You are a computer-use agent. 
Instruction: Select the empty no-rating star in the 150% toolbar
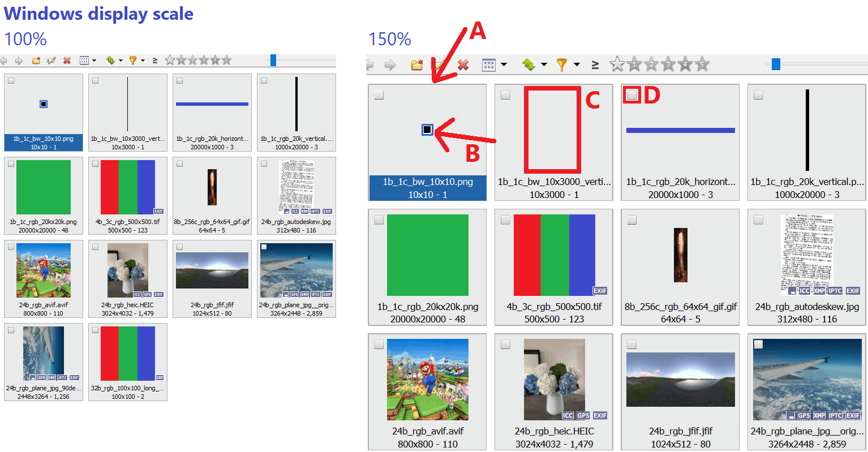617,64
